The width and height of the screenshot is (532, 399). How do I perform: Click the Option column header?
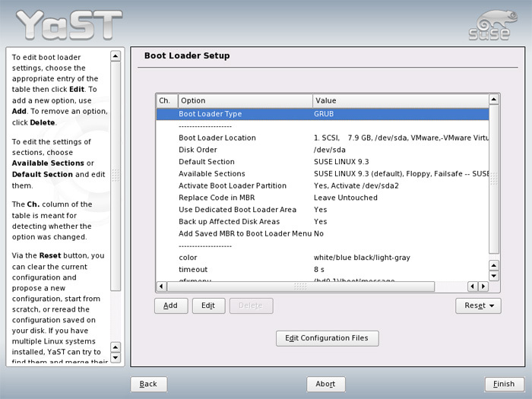[x=245, y=101]
